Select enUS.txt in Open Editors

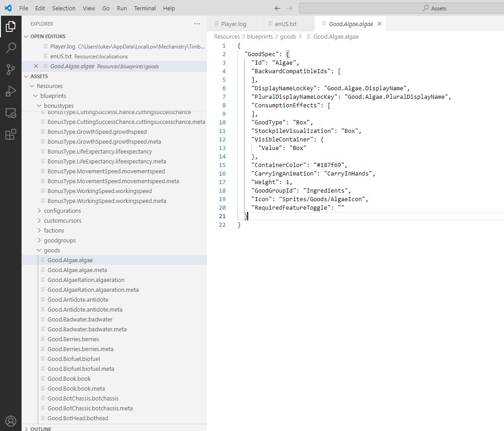[114, 56]
